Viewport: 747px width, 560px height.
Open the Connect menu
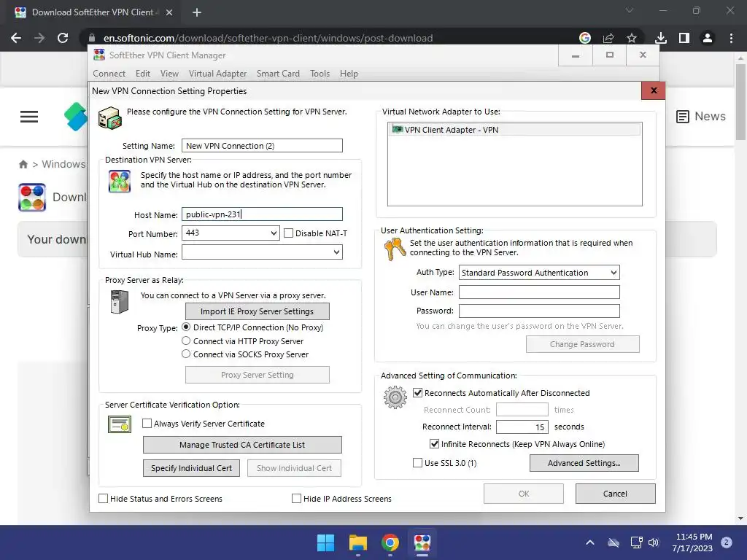click(x=109, y=74)
